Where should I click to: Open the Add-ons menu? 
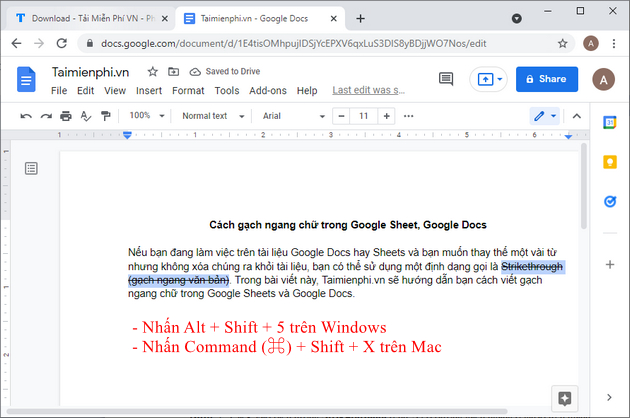(x=268, y=91)
